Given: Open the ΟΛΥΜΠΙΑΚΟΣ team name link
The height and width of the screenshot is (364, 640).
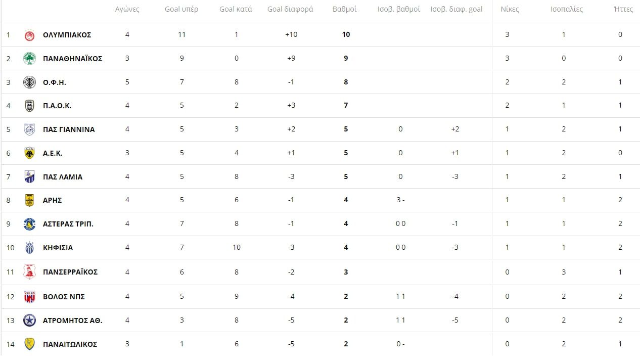Looking at the screenshot, I should pyautogui.click(x=67, y=35).
